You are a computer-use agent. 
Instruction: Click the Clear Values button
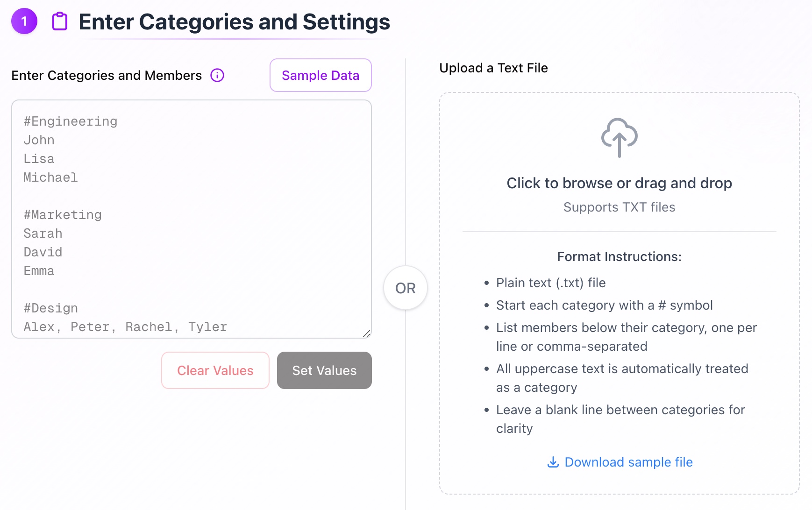[x=215, y=370]
